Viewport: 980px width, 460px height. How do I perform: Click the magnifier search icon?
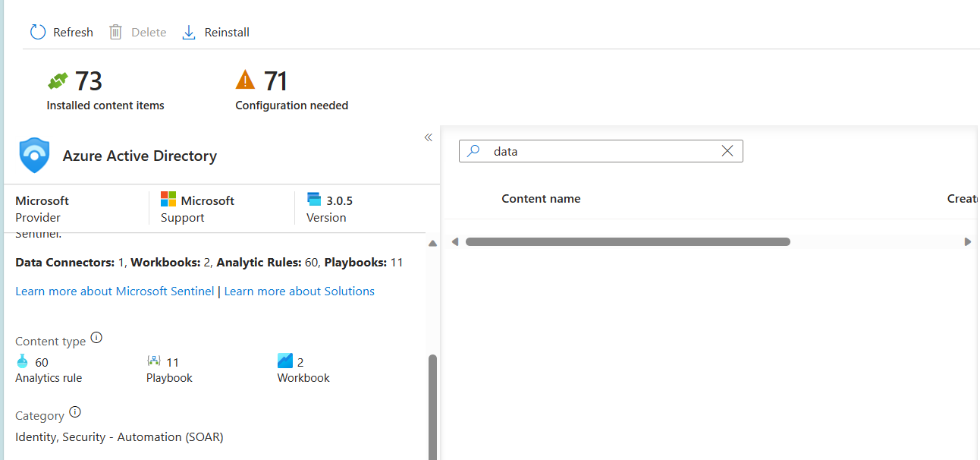pos(473,151)
